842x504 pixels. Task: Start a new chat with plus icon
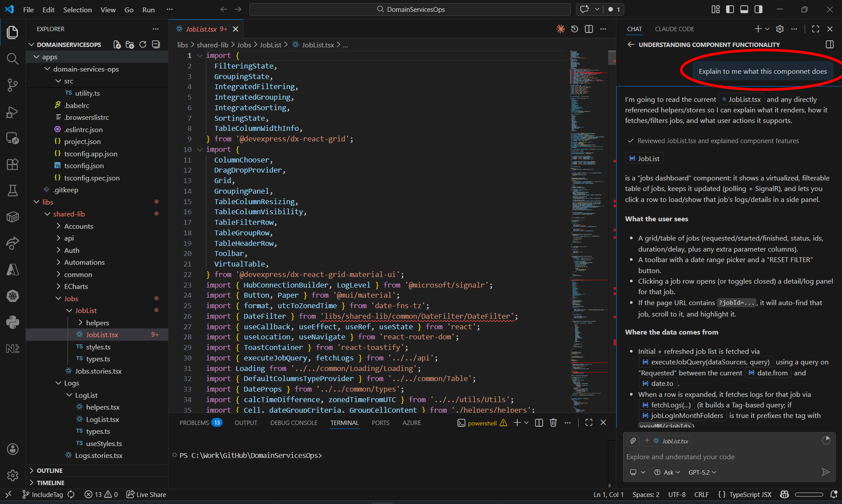pos(758,29)
